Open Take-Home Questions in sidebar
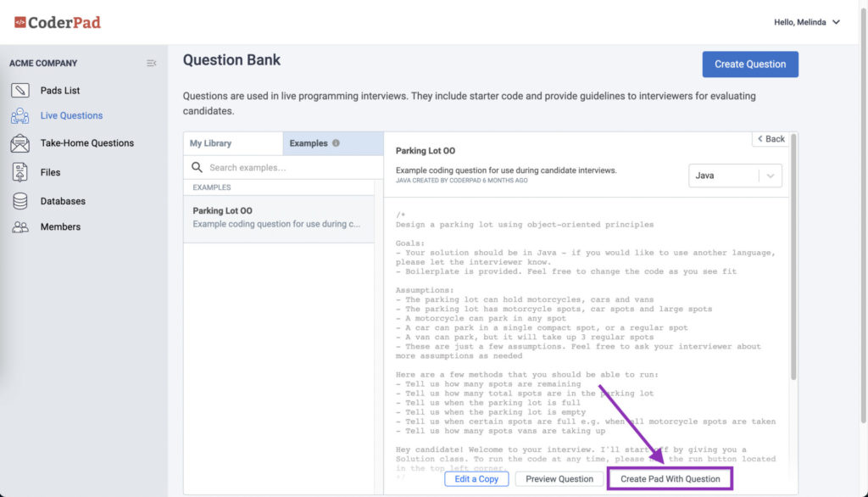Screen dimensions: 868x497 point(87,143)
